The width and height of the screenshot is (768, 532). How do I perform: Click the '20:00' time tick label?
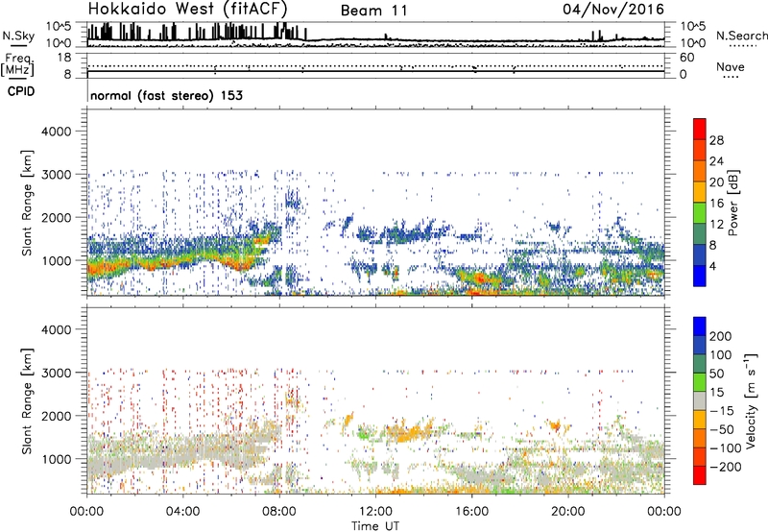click(567, 512)
